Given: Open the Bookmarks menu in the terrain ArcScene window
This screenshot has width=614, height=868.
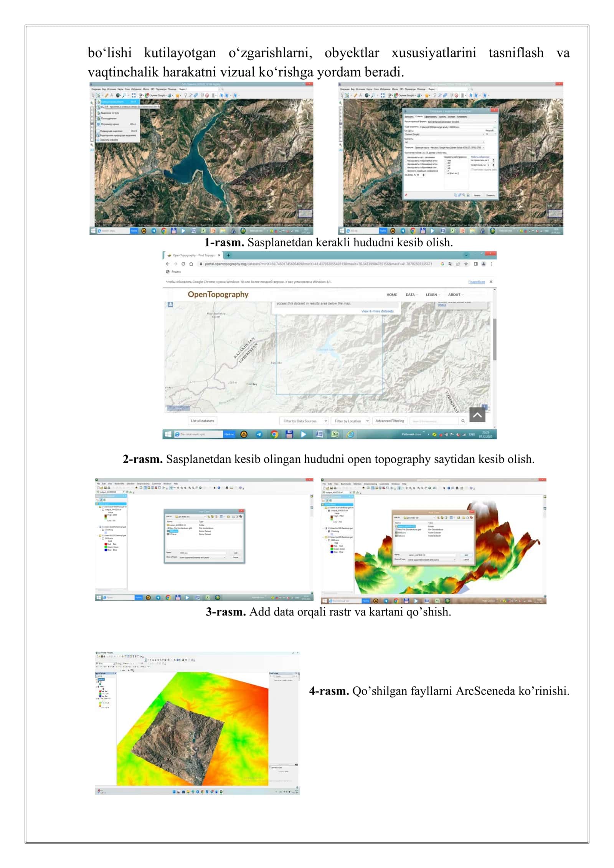Looking at the screenshot, I should pyautogui.click(x=346, y=484).
